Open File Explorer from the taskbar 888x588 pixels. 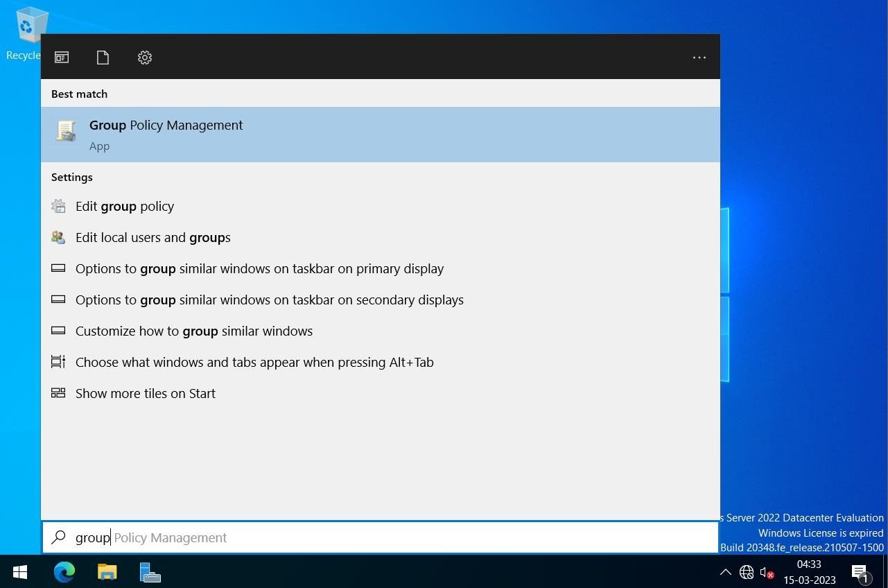[107, 572]
